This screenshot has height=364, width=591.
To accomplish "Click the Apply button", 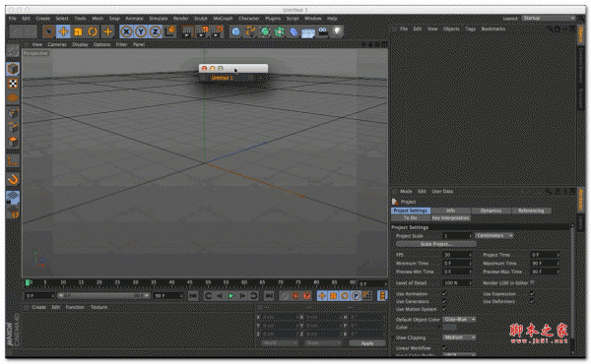I will [x=367, y=343].
